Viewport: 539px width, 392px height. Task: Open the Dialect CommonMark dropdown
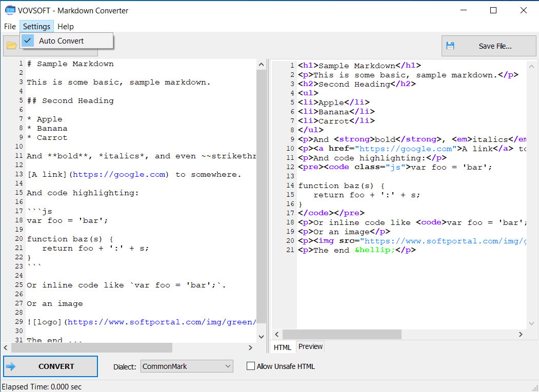[187, 366]
